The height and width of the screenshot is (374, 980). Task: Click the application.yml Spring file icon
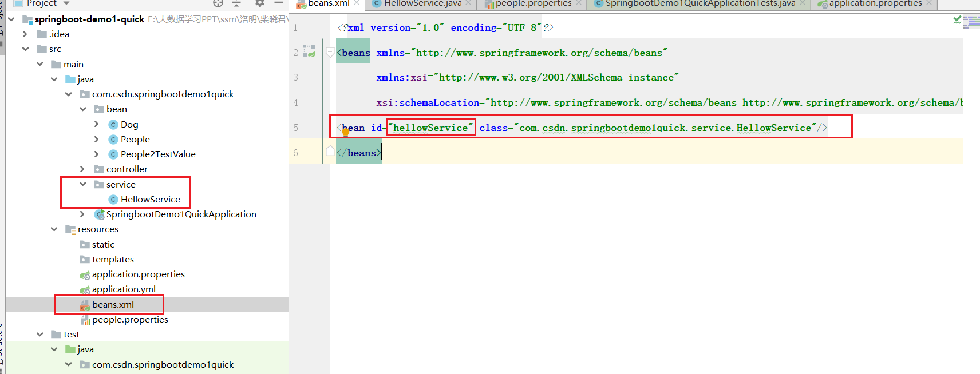[85, 289]
